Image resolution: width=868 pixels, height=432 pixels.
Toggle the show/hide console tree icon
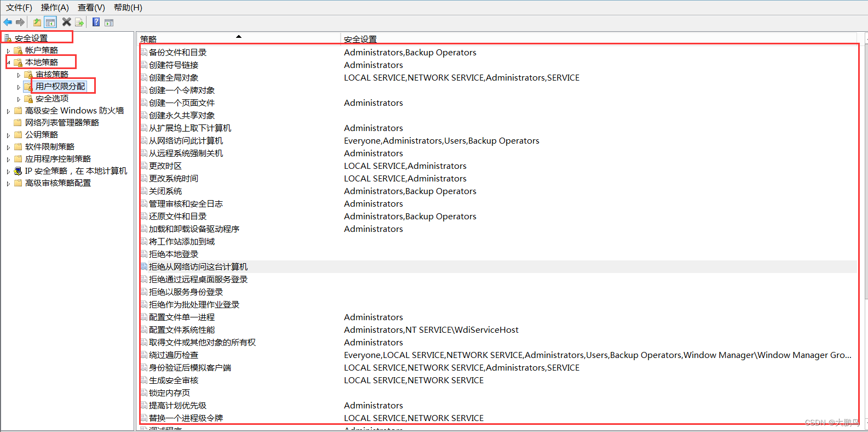50,22
